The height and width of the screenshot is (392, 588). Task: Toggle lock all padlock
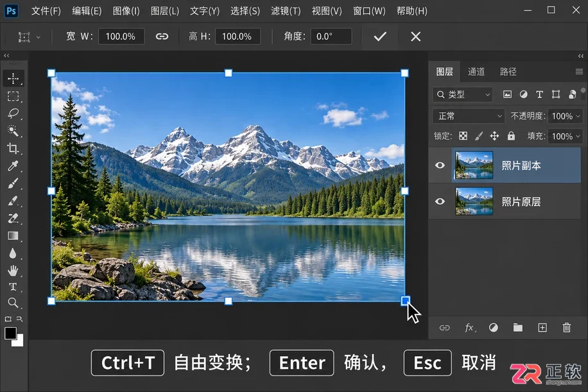[x=511, y=136]
